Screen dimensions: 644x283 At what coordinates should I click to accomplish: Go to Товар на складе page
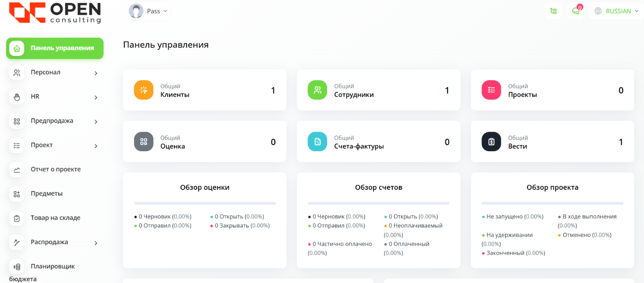point(55,218)
